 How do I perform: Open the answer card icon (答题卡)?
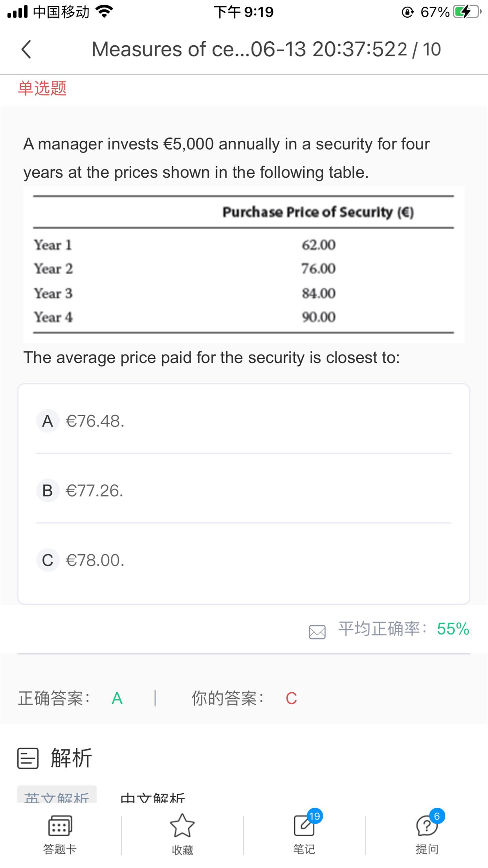[x=60, y=826]
